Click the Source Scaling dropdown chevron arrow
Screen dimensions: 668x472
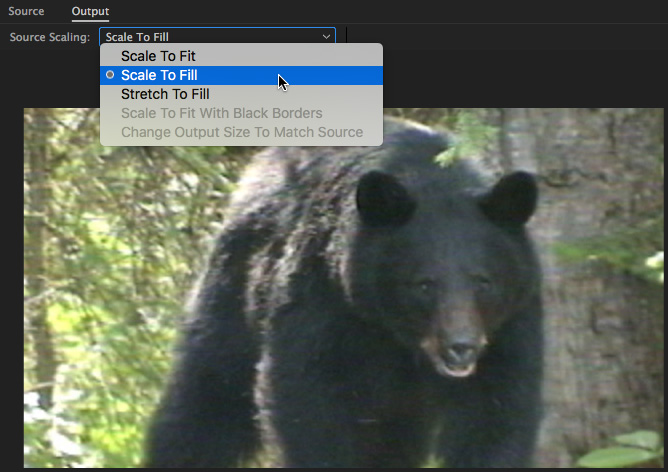coord(326,37)
